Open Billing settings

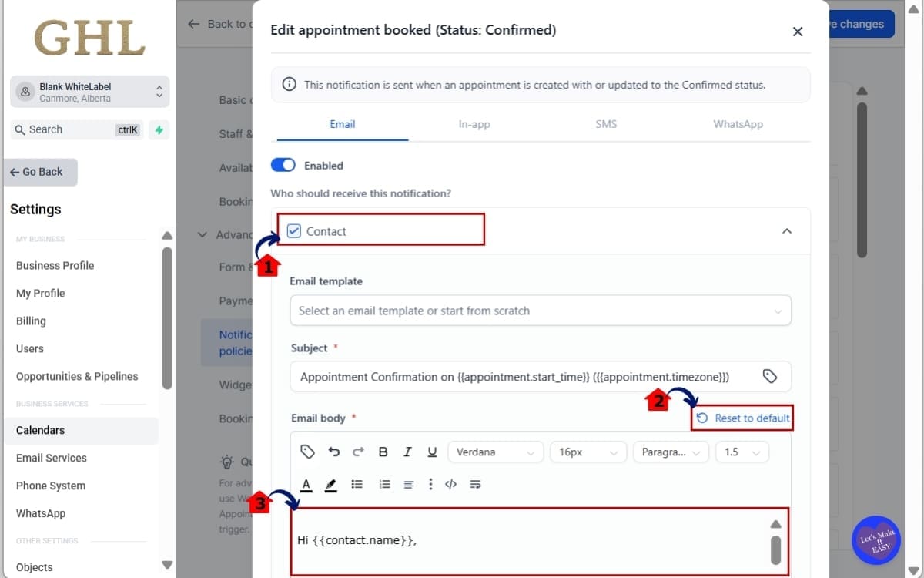[x=31, y=321]
